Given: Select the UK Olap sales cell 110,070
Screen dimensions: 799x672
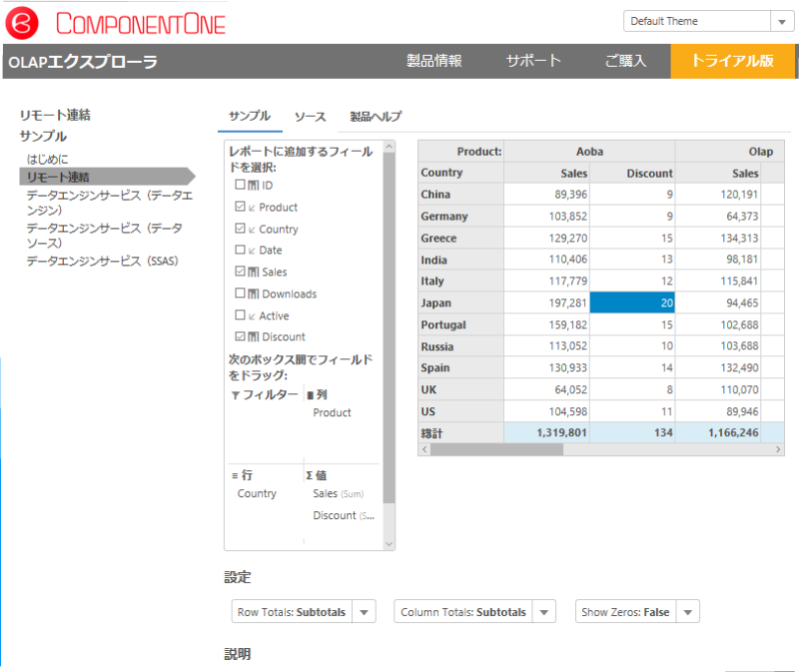Looking at the screenshot, I should pos(718,389).
